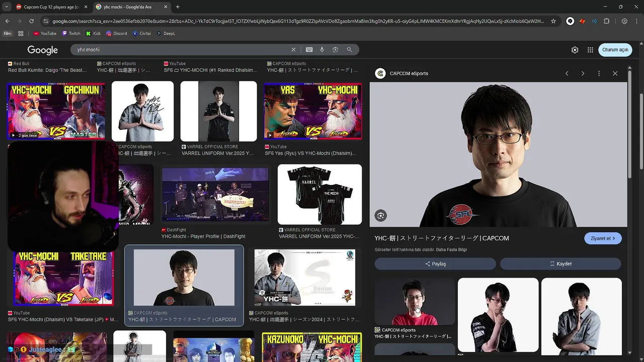
Task: Use the Chrome media control icon
Action: pyautogui.click(x=594, y=21)
